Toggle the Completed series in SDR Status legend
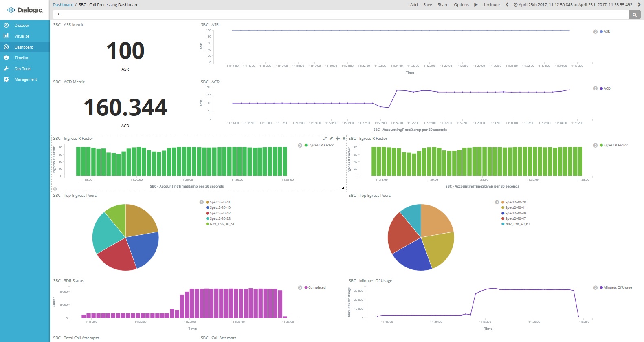This screenshot has height=342, width=644. 317,288
